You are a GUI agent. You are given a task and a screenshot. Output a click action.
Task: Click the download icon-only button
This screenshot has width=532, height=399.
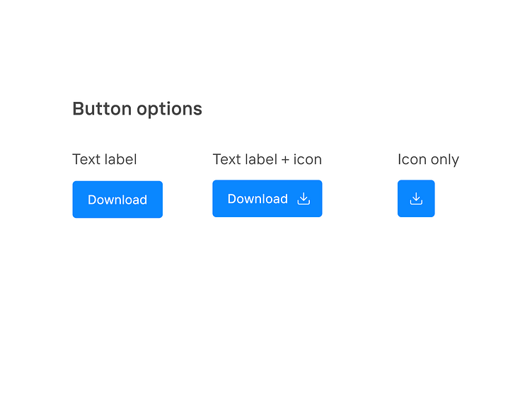point(416,199)
